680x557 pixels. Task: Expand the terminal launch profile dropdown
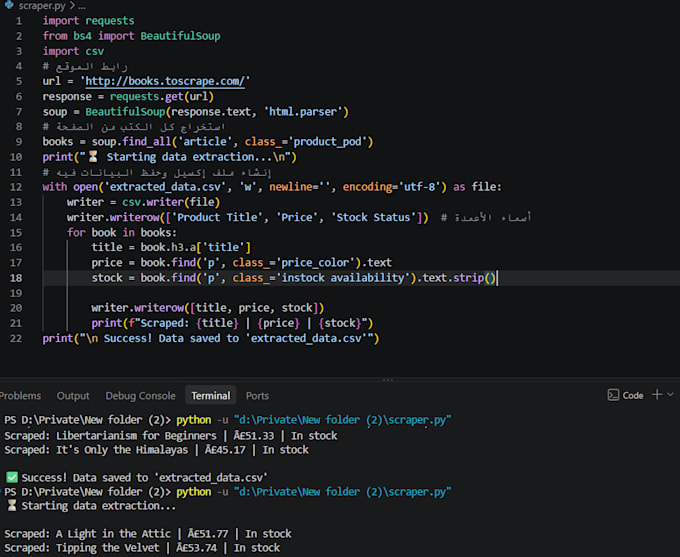670,394
